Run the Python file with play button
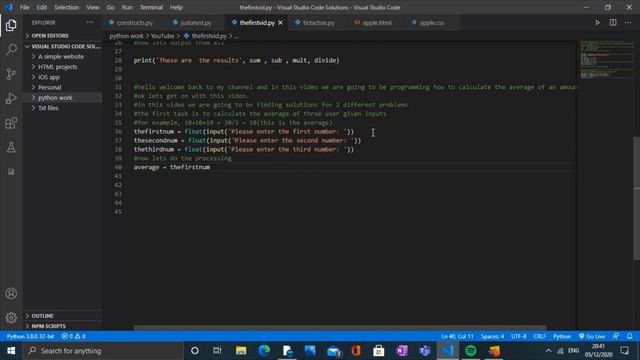This screenshot has width=640, height=360. [x=597, y=23]
